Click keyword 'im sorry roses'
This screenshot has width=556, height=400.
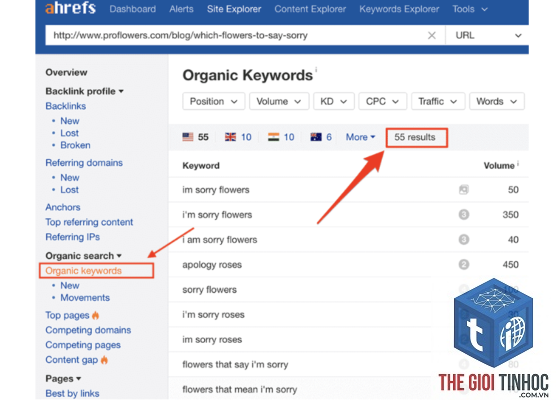212,340
